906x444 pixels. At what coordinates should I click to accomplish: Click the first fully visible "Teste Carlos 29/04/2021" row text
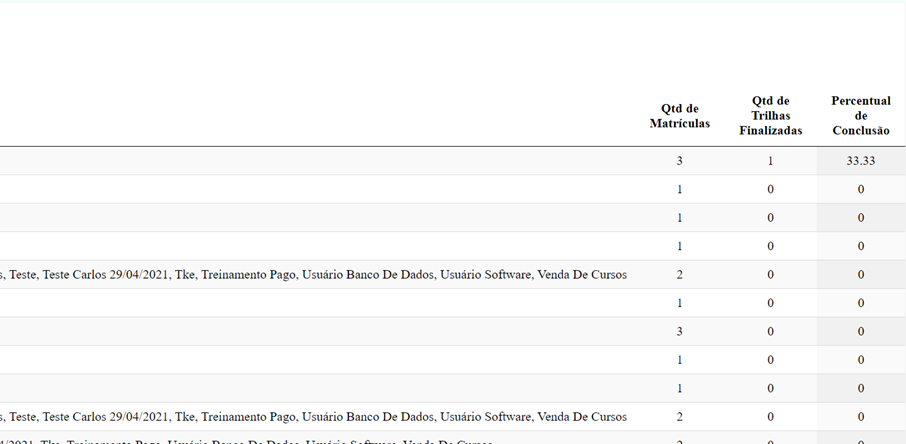314,275
